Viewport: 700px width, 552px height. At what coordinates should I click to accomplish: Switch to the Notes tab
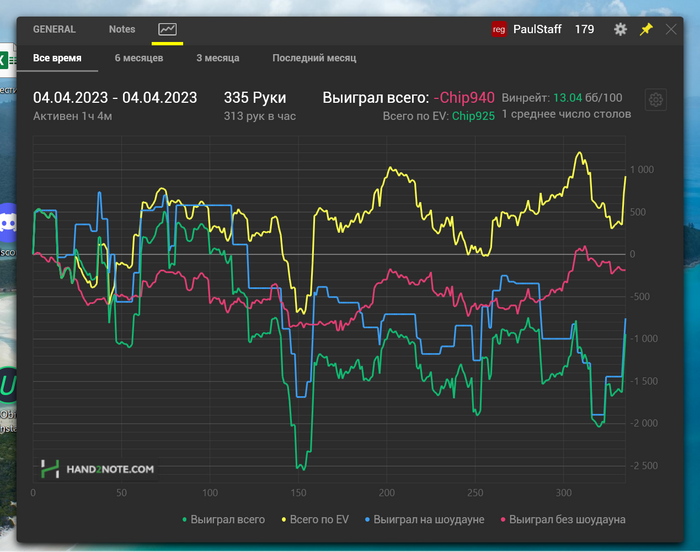[x=122, y=29]
